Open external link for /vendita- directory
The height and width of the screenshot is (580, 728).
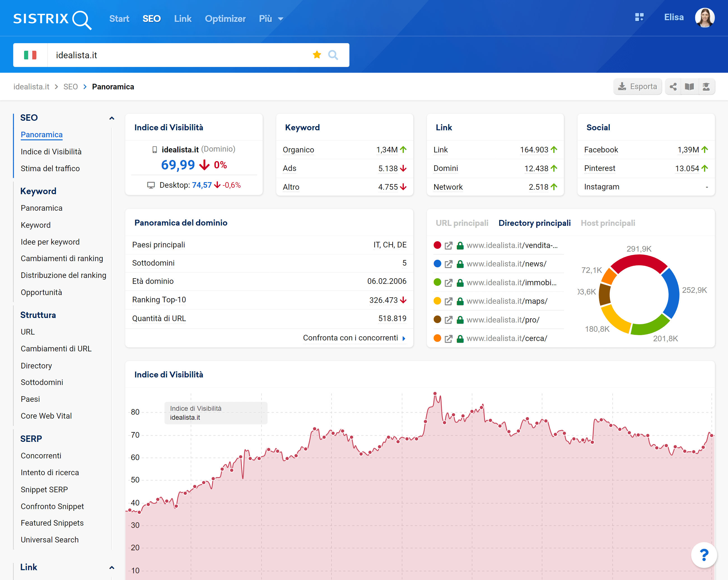448,245
